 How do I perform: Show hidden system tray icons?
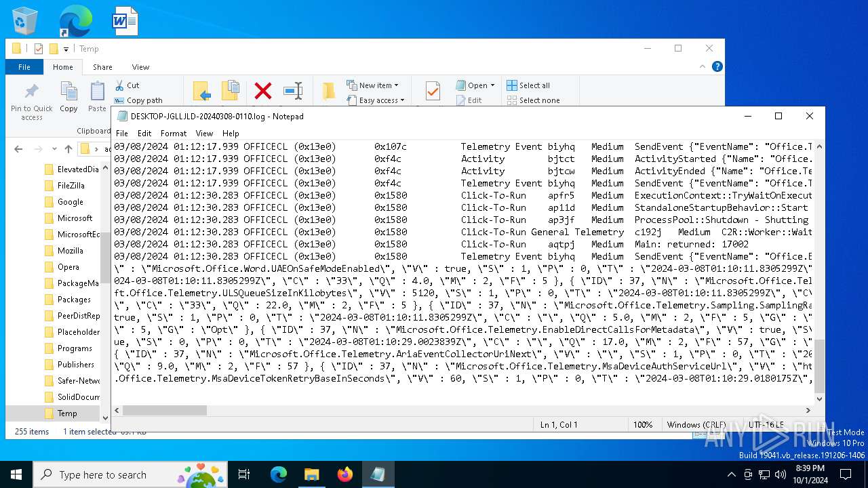(731, 474)
